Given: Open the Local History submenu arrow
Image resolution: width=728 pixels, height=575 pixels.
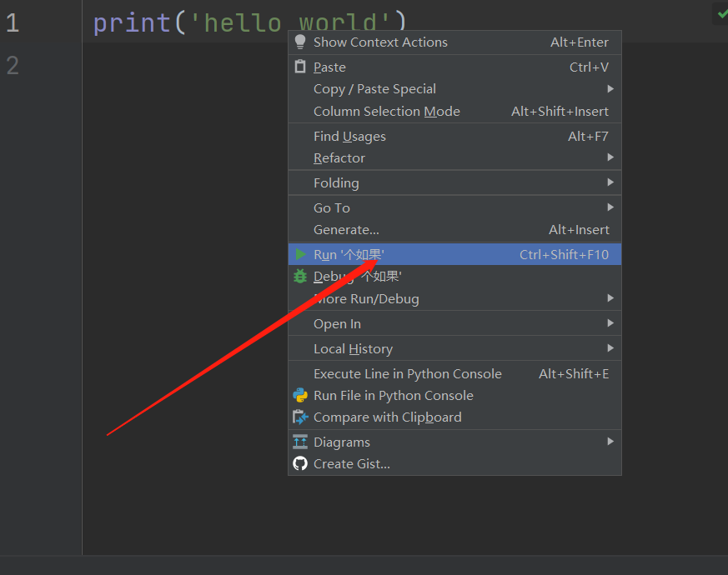Looking at the screenshot, I should [x=610, y=348].
